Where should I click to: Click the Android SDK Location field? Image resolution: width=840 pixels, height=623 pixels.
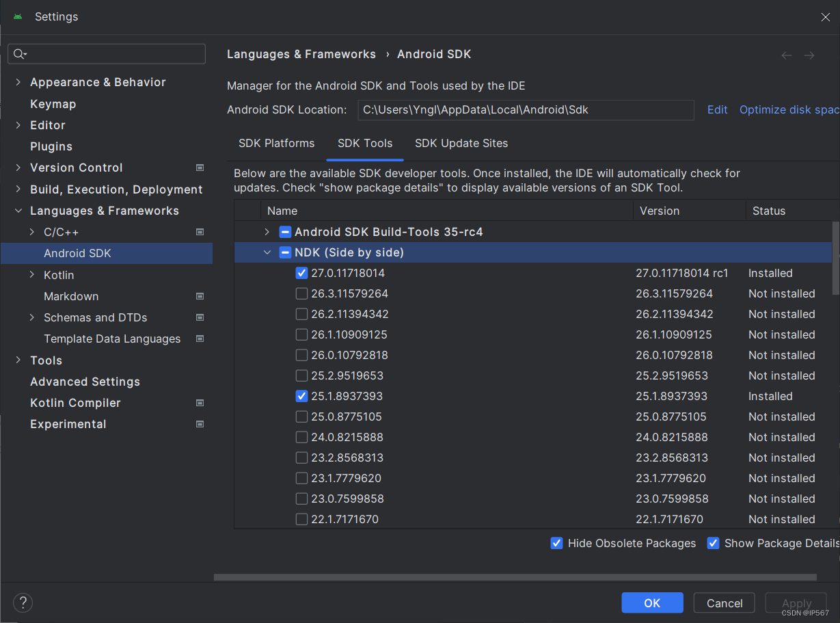tap(526, 109)
